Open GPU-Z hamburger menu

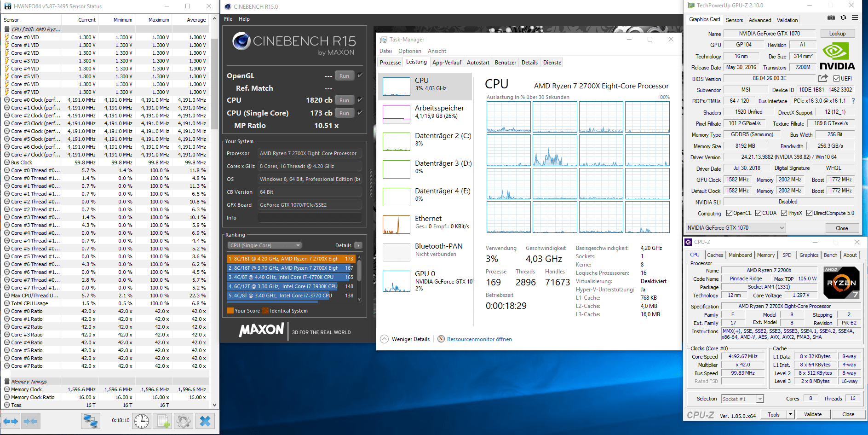[855, 18]
